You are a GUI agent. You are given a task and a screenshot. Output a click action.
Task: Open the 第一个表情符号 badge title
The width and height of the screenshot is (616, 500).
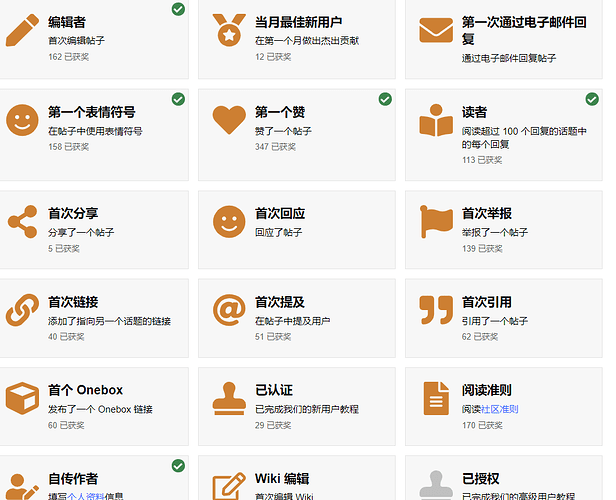[92, 112]
